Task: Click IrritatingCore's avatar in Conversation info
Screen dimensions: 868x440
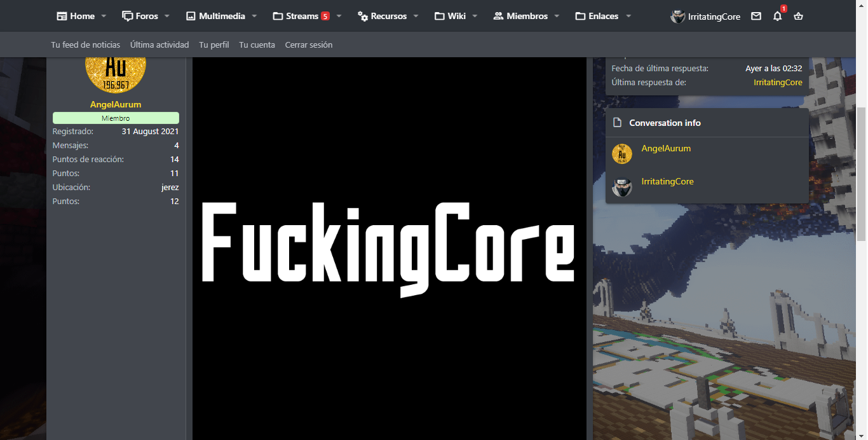Action: coord(621,187)
